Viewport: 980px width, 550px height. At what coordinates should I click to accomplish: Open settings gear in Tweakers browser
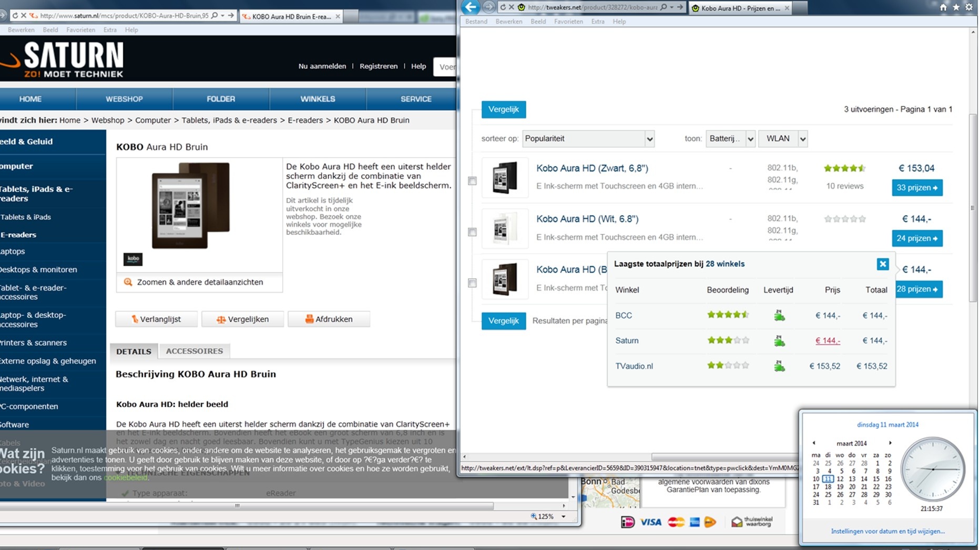(969, 7)
